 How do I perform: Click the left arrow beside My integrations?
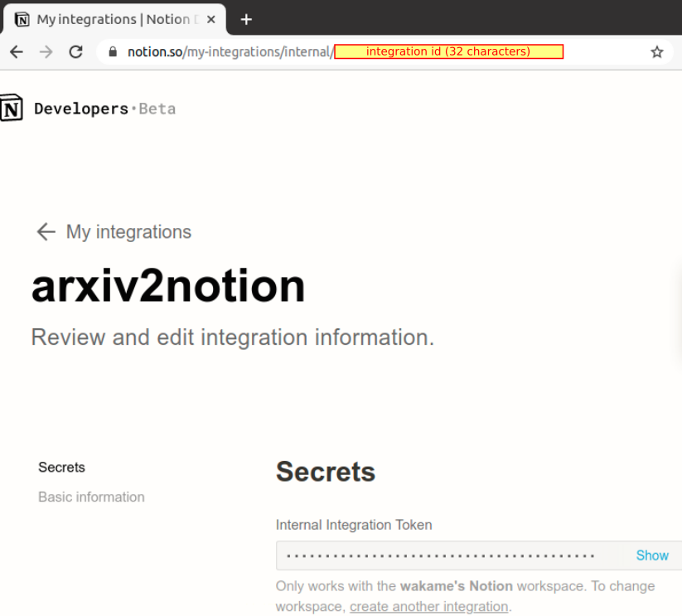click(46, 231)
